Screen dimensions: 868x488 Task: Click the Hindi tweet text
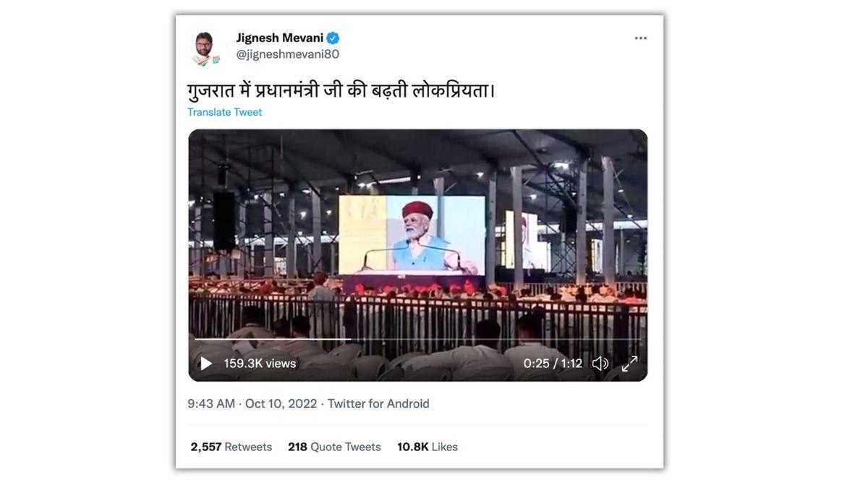coord(341,91)
